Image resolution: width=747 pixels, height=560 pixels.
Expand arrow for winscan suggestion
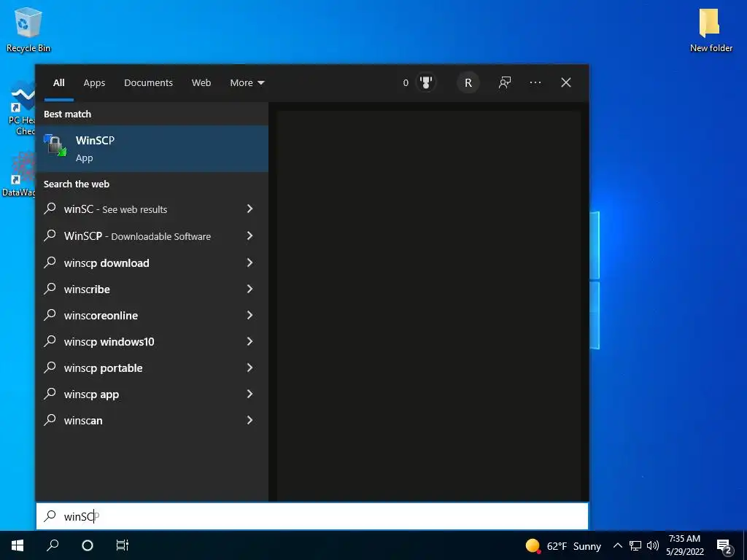(249, 419)
